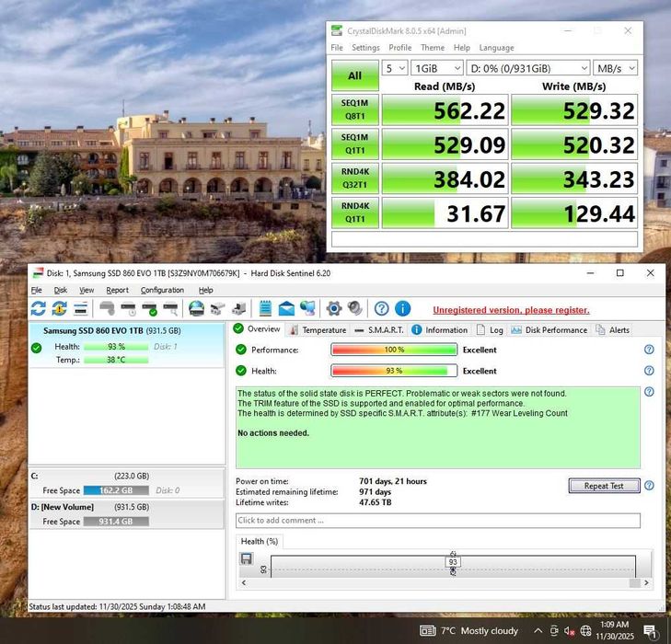Select the D: [New Volume] partition entry
This screenshot has height=644, width=671.
point(126,514)
